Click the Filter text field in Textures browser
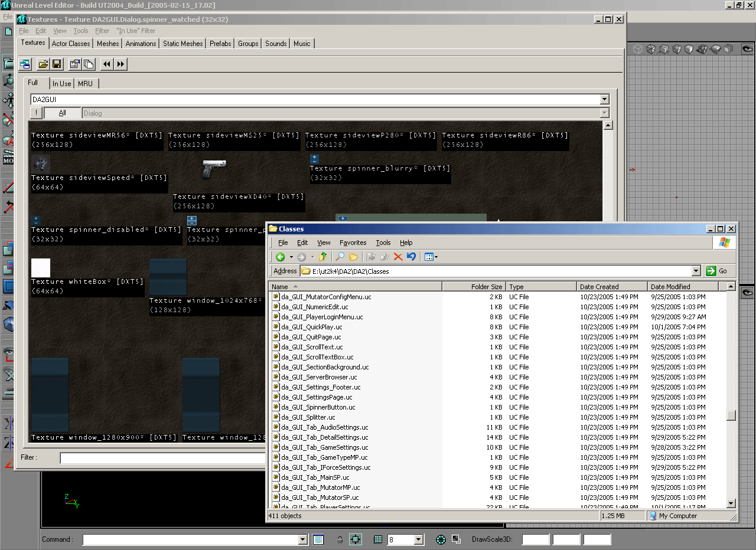Viewport: 756px width, 550px height. pos(162,458)
